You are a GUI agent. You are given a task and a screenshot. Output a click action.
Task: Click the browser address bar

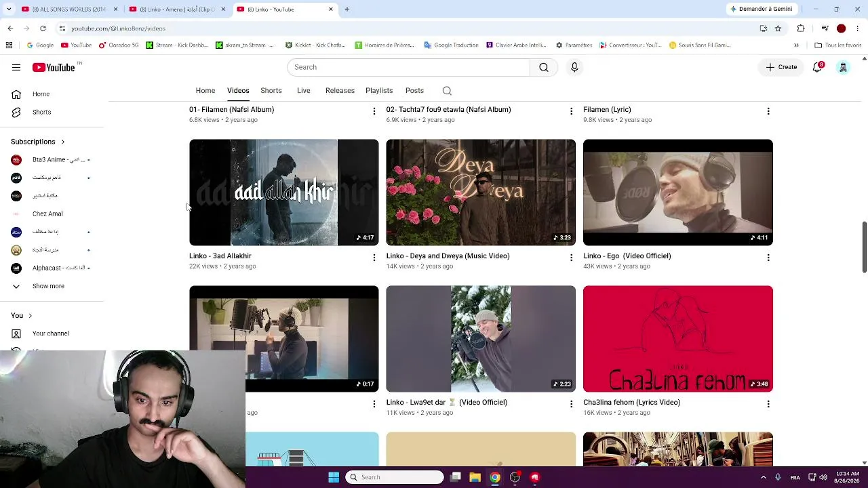pos(407,28)
